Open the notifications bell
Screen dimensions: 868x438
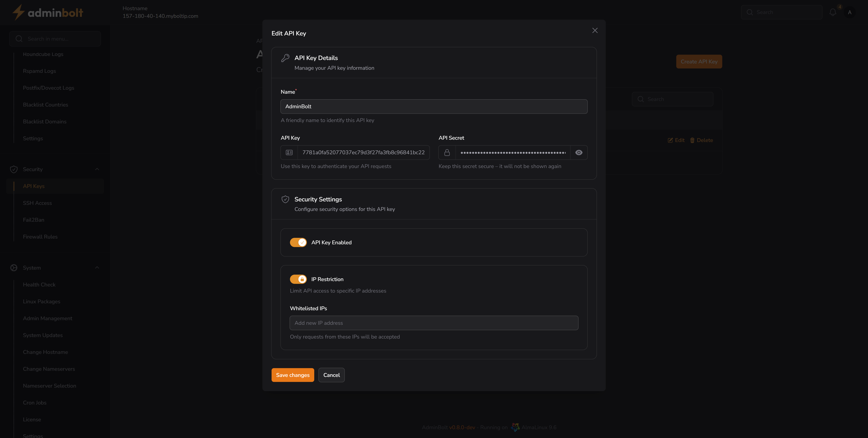pos(833,12)
